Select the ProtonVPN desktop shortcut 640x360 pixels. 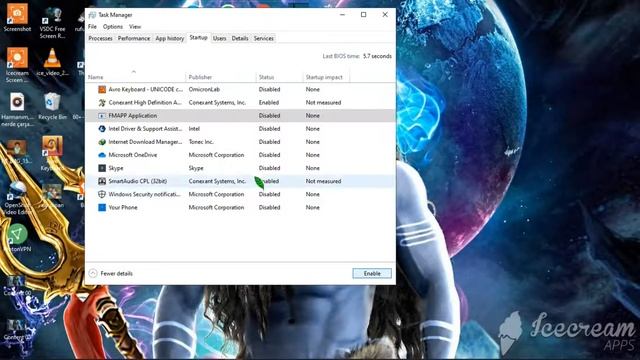17,238
